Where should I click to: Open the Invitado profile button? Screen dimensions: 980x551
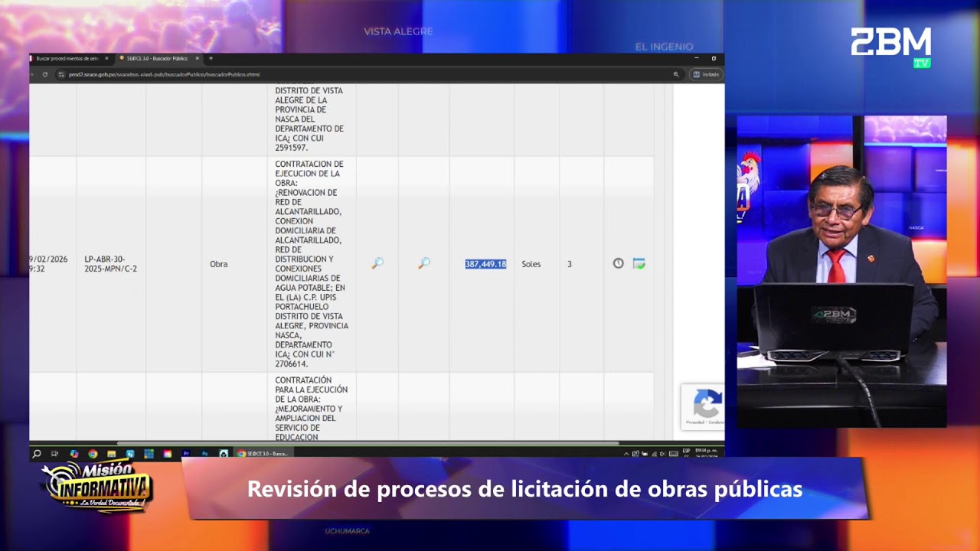point(706,74)
